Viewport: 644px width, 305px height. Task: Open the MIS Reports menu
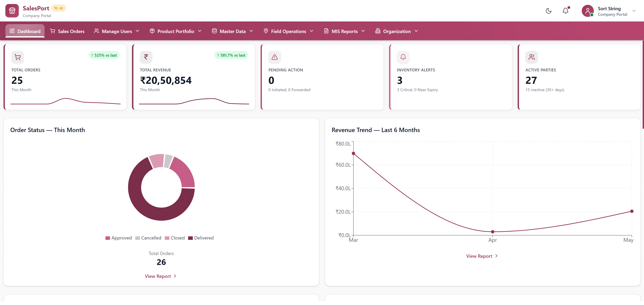tap(344, 31)
